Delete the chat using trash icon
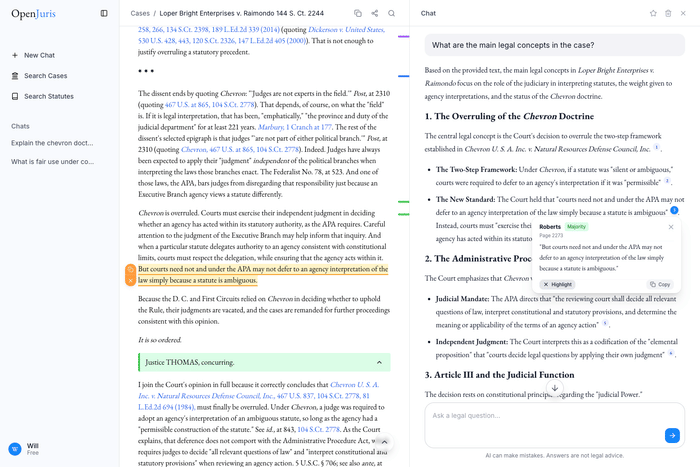 click(668, 13)
